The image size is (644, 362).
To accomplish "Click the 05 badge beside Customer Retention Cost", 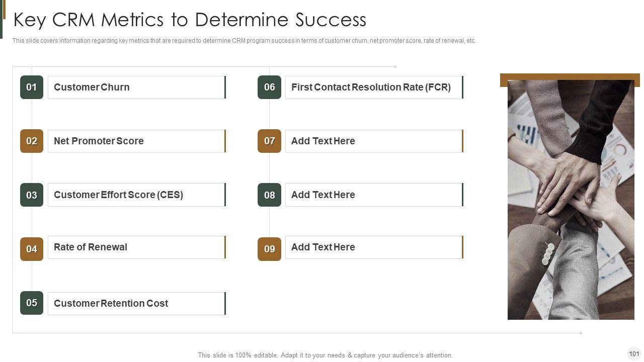I will [x=32, y=303].
